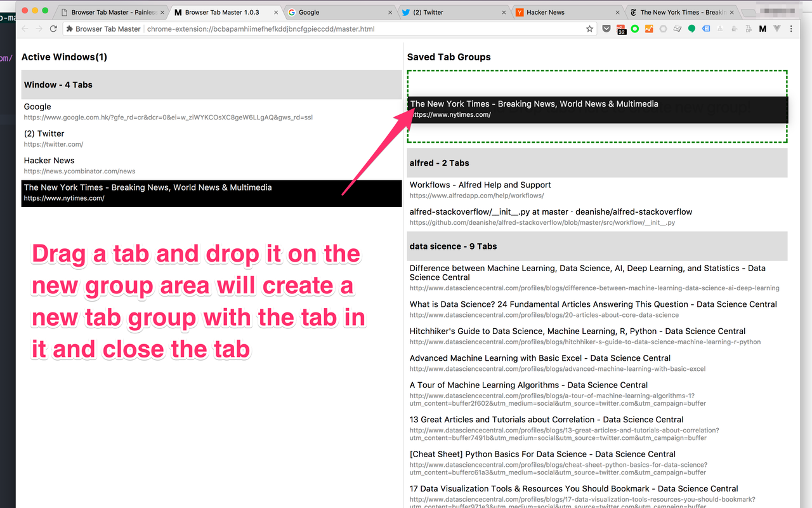The height and width of the screenshot is (508, 812).
Task: Open Hitchhiker's Guide to Data Science saved tab
Action: [597, 336]
